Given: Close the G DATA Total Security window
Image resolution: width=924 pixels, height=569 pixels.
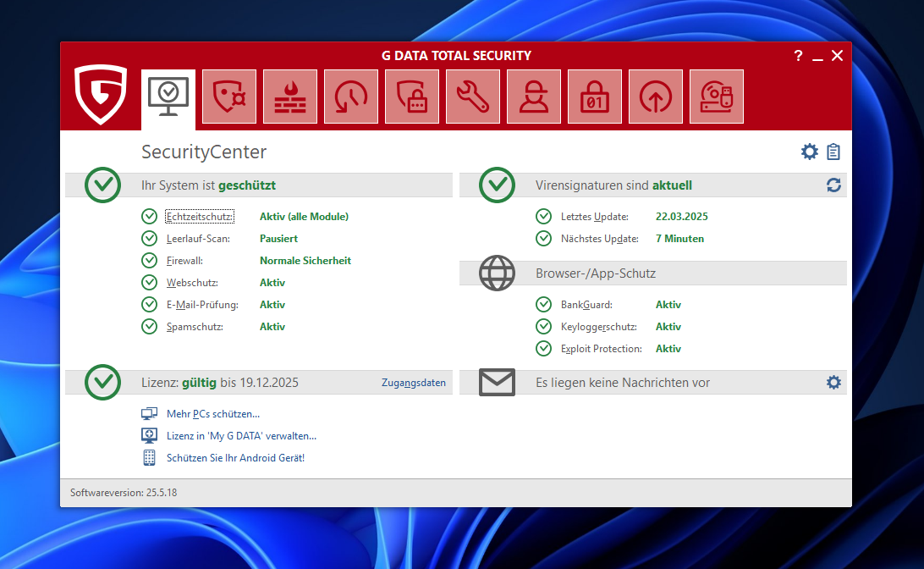Looking at the screenshot, I should click(x=838, y=55).
